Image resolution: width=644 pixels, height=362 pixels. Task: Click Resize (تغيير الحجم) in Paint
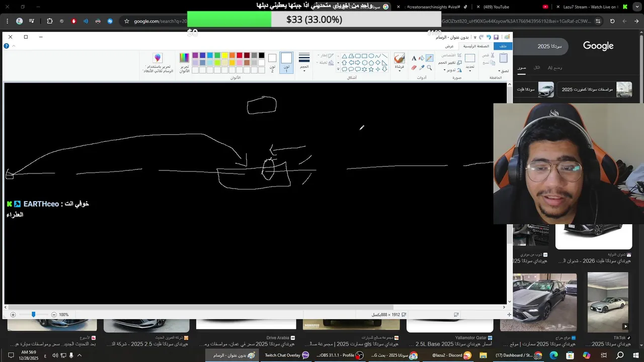point(450,63)
